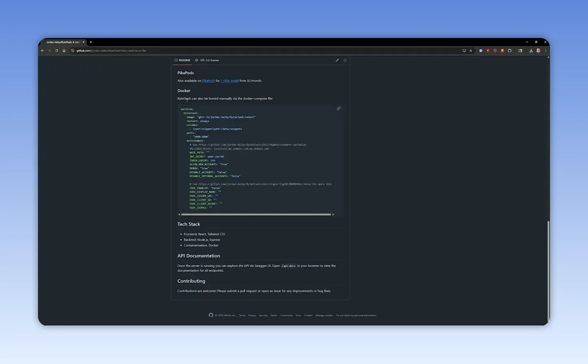The width and height of the screenshot is (588, 364).
Task: Go back to the previous page
Action: 42,51
